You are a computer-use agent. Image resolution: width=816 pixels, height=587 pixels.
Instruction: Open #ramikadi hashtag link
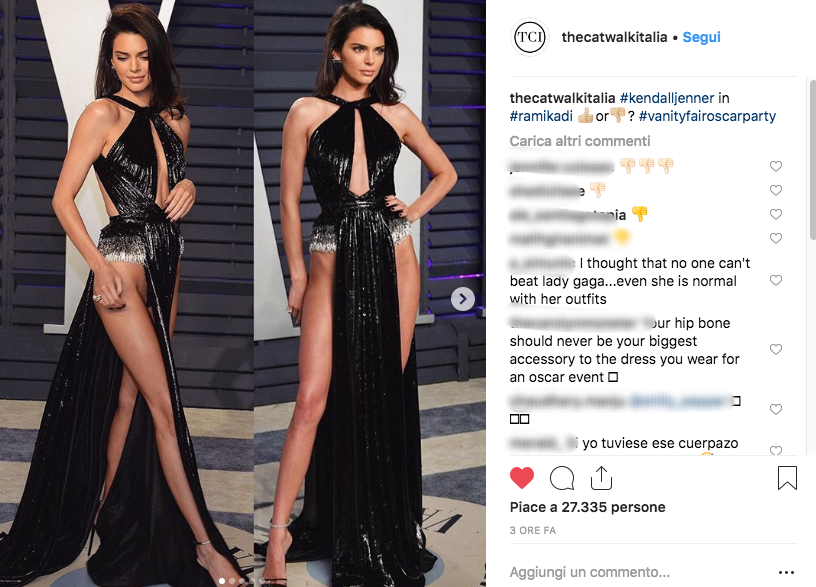pos(541,116)
